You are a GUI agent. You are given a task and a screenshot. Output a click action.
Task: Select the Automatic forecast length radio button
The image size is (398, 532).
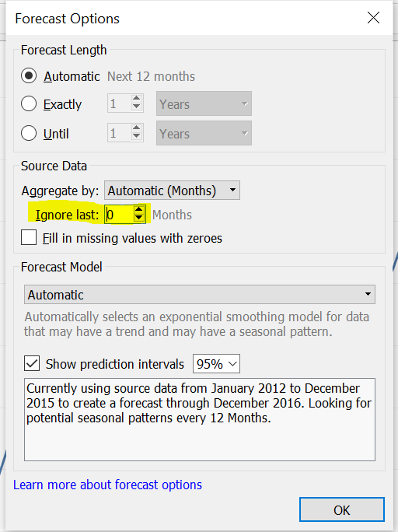(x=29, y=76)
